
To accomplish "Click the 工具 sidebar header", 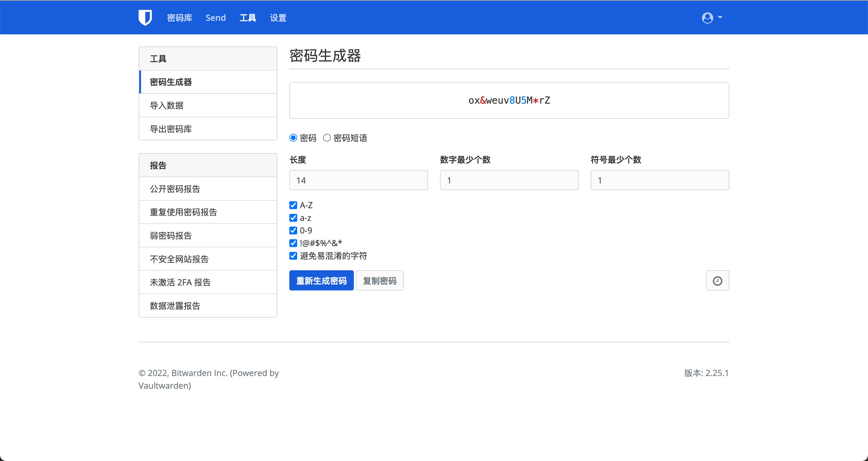I will pyautogui.click(x=208, y=59).
